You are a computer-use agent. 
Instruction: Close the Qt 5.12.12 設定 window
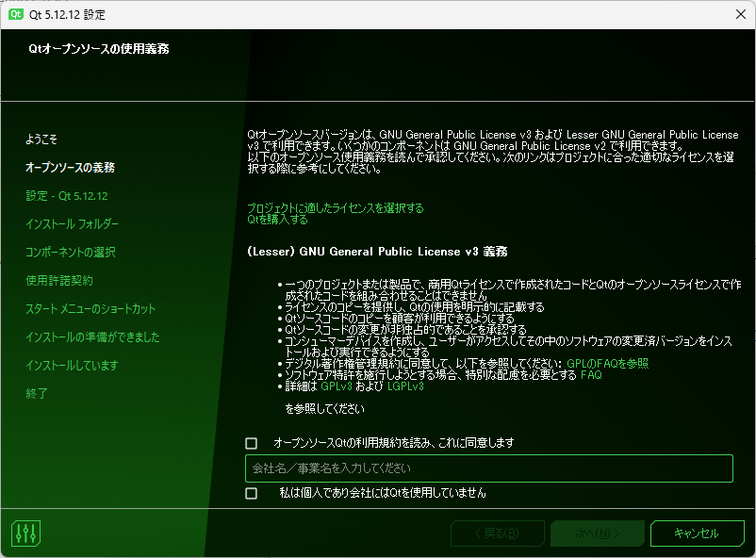[x=741, y=14]
